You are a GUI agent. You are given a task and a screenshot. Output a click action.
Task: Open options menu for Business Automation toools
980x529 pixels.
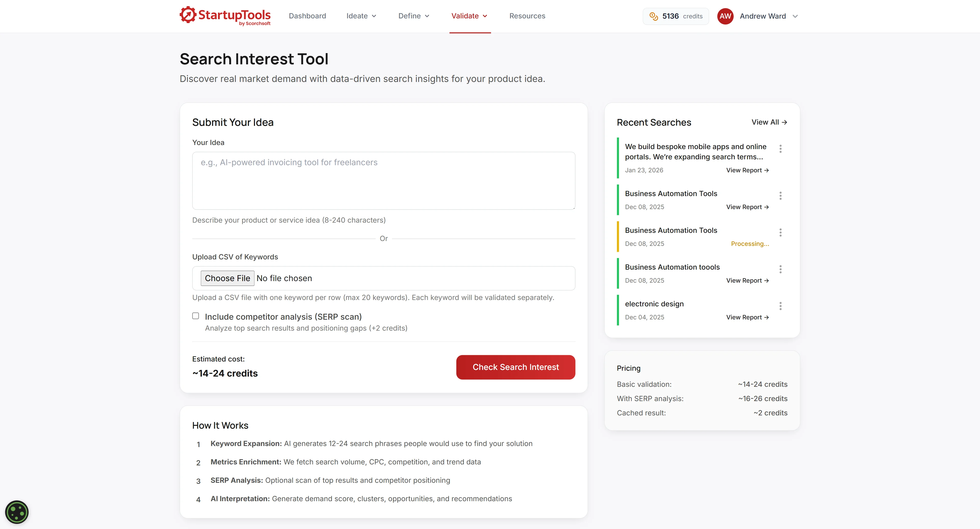[x=780, y=269]
